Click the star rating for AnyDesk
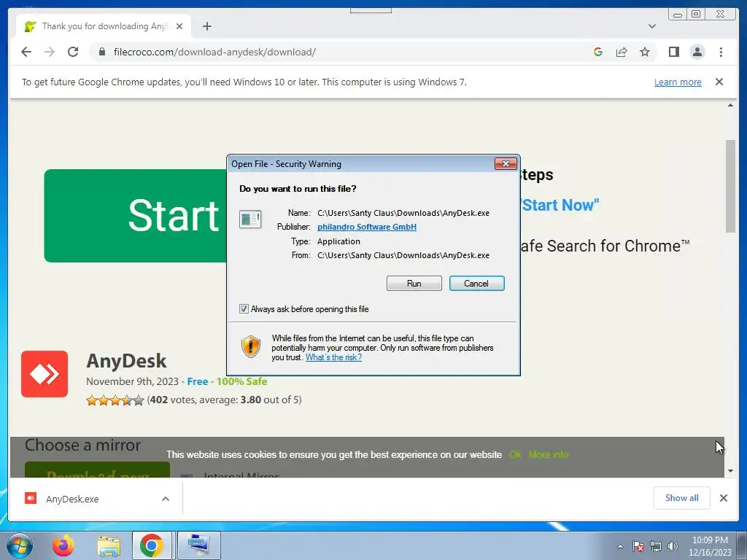Image resolution: width=747 pixels, height=560 pixels. 115,400
